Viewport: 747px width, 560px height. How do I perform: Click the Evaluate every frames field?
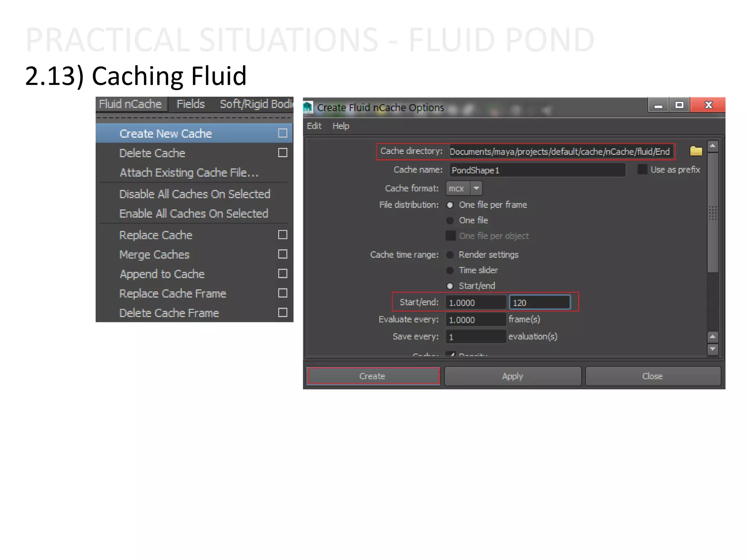pos(476,319)
